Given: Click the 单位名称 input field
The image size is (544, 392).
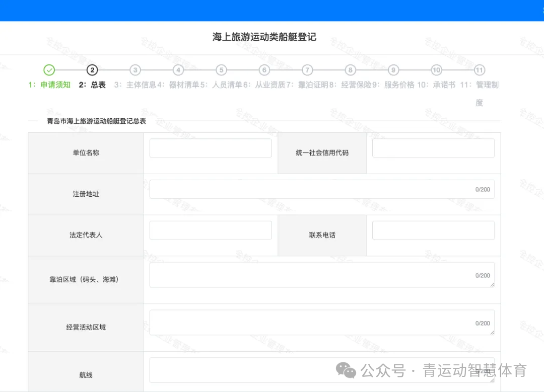Looking at the screenshot, I should click(x=211, y=147).
